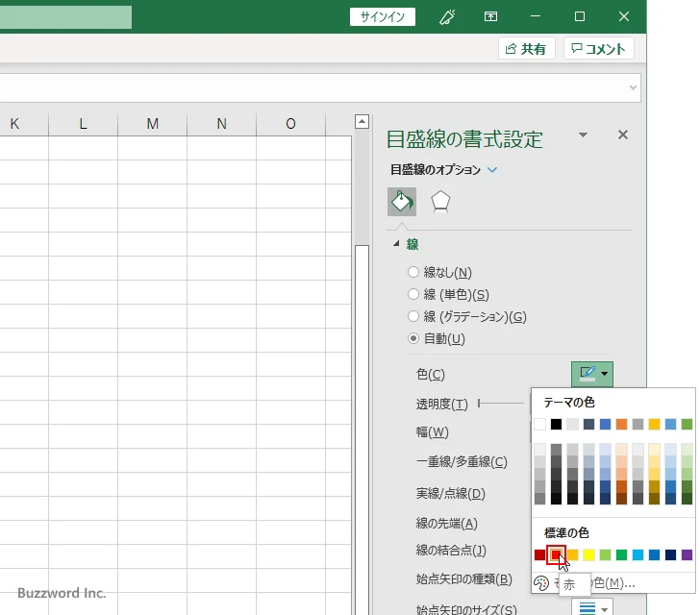Click the pen coming-soon features icon

447,17
